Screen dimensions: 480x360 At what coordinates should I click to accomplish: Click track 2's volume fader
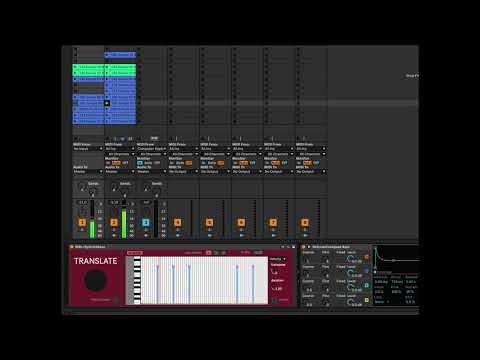(x=124, y=219)
